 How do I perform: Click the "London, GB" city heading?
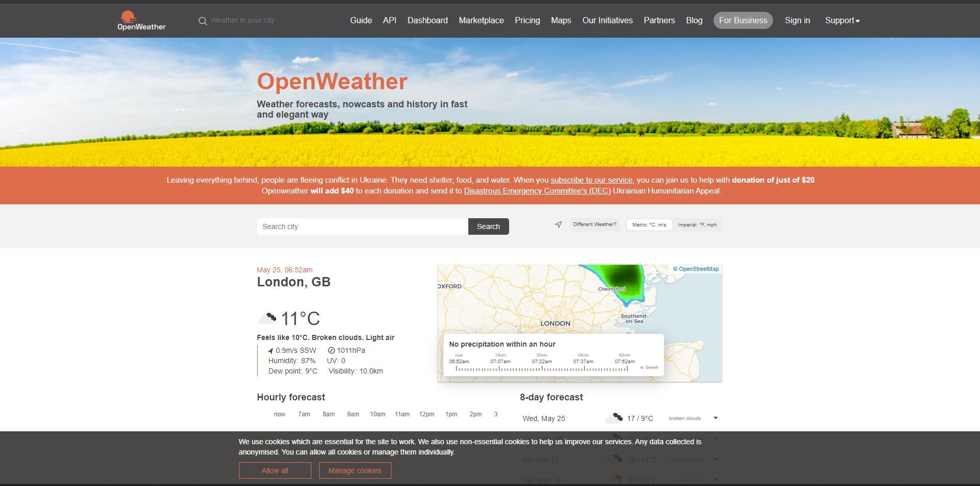pyautogui.click(x=294, y=282)
